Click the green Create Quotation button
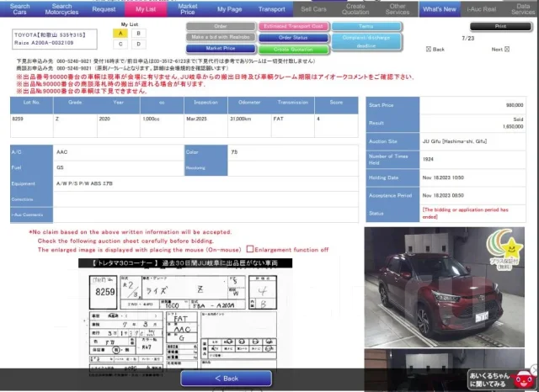Screen dimensions: 539x392 293,50
